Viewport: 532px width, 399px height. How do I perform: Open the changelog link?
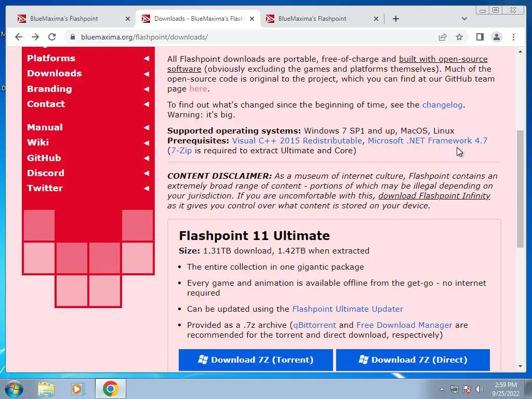(x=442, y=105)
